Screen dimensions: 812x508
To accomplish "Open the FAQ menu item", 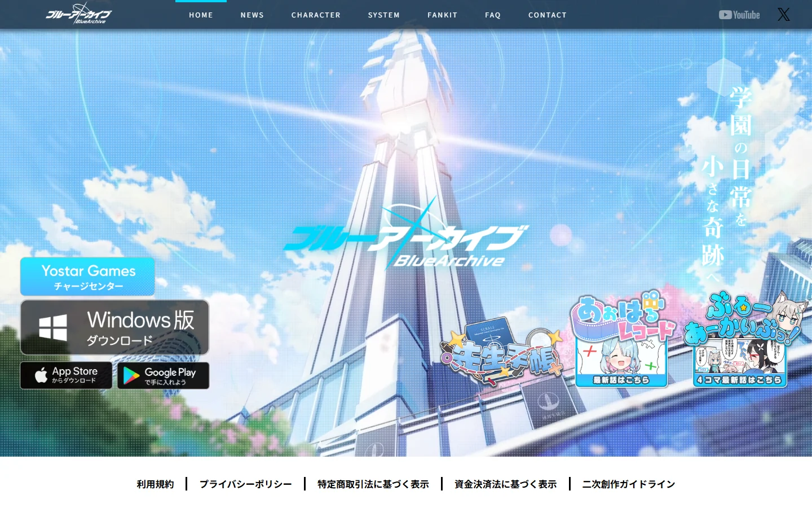I will click(493, 15).
